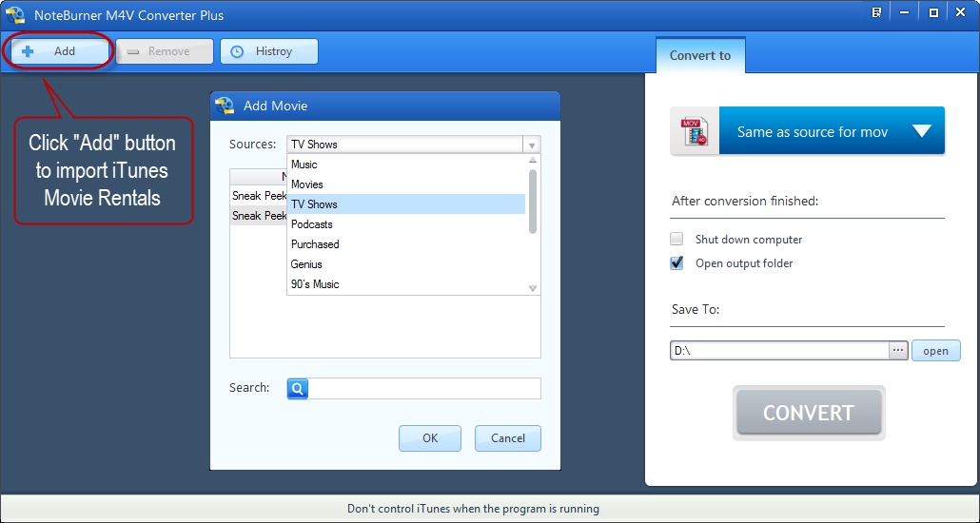This screenshot has height=523, width=980.
Task: Close the NoteBurner window
Action: 961,12
